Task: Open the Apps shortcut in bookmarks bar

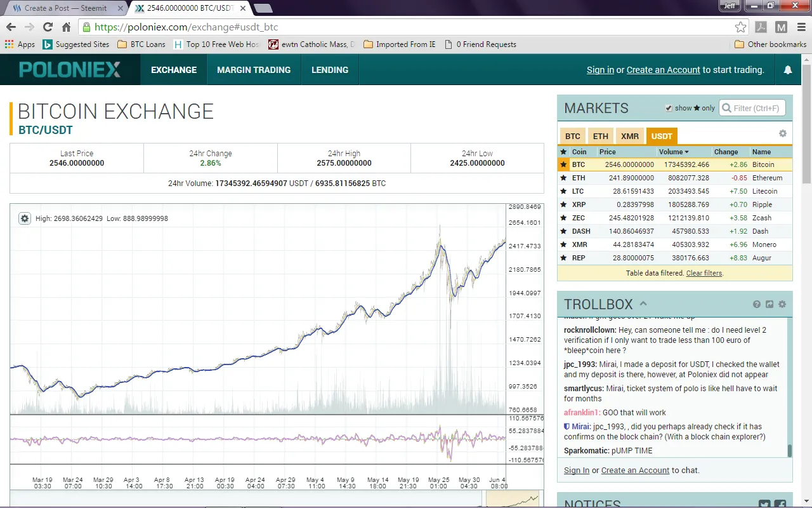Action: tap(20, 44)
